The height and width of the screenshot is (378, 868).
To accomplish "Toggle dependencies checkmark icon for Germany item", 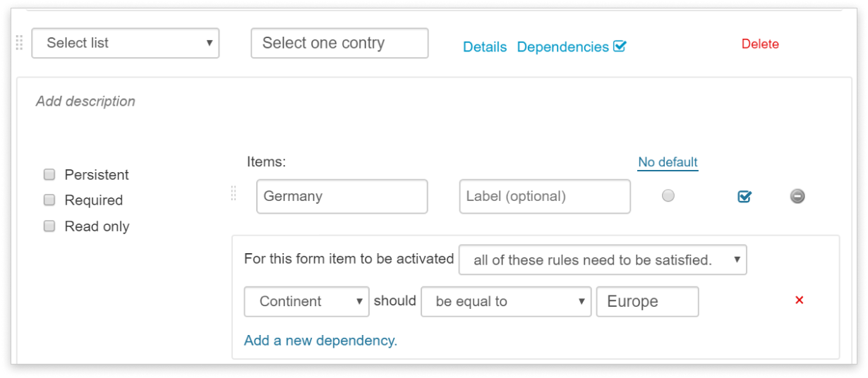I will coord(745,197).
